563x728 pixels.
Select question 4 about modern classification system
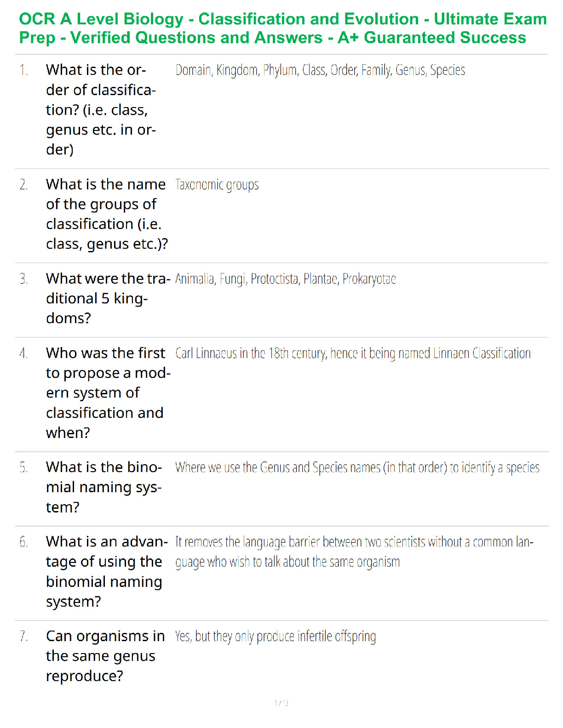108,392
